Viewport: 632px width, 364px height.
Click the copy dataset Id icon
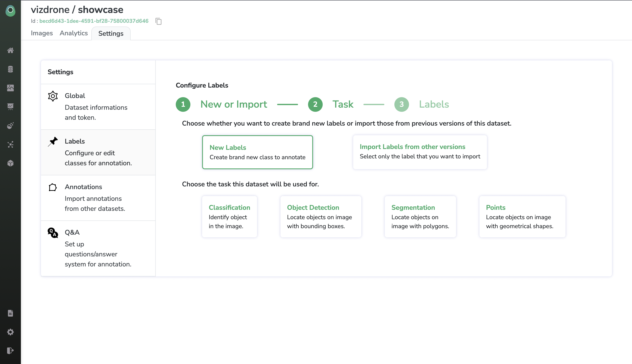158,21
